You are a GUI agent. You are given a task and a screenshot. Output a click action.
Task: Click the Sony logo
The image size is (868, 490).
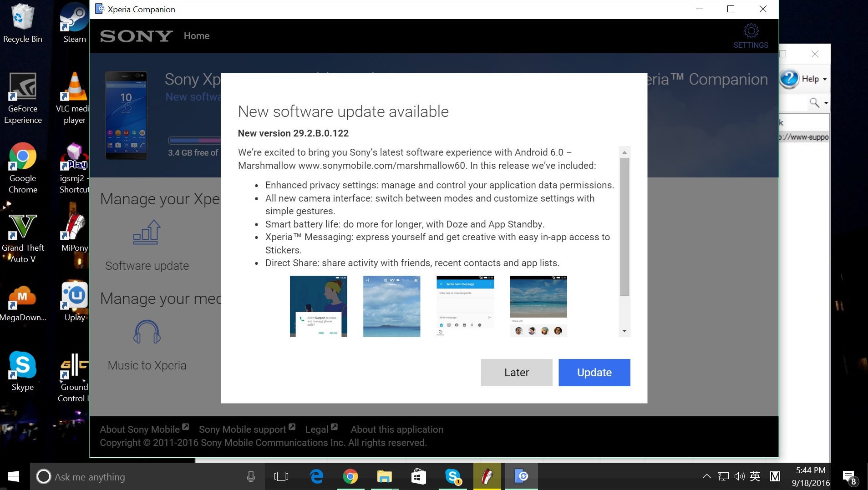click(x=136, y=36)
